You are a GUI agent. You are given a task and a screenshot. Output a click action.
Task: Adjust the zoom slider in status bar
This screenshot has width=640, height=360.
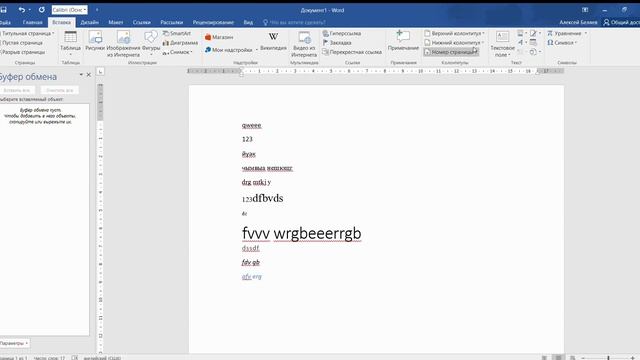click(608, 358)
